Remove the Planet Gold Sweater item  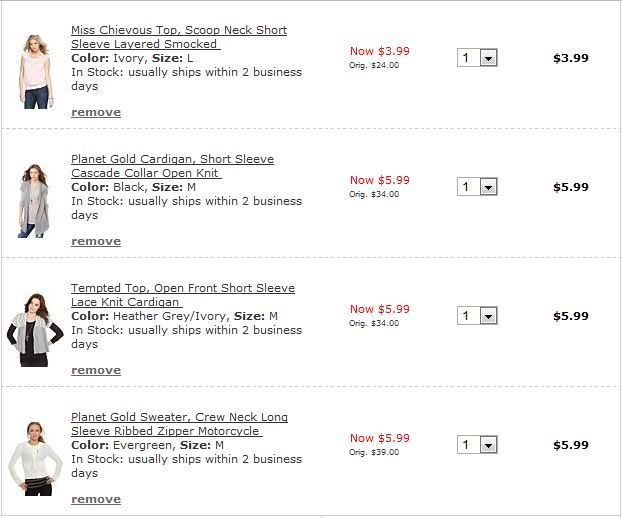click(96, 499)
